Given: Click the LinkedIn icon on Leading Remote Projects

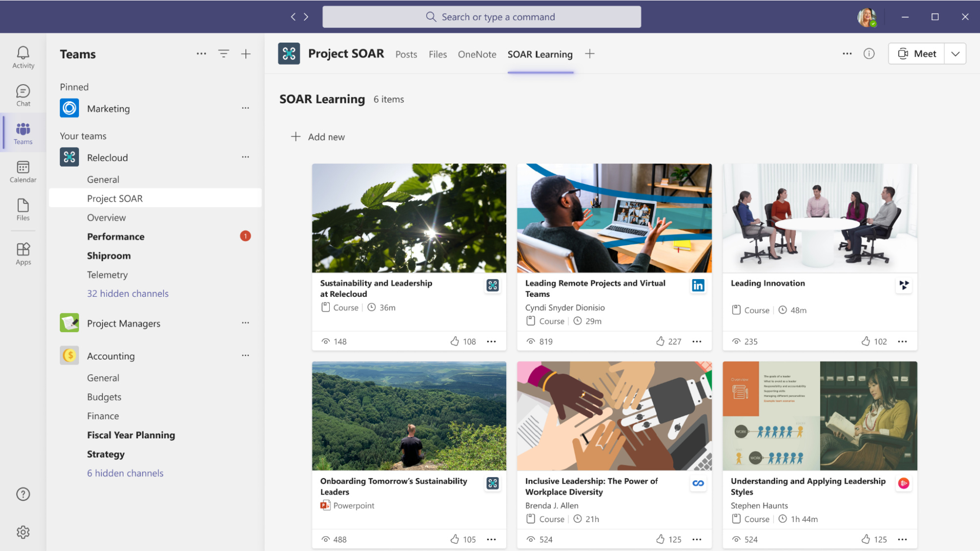Looking at the screenshot, I should [x=698, y=285].
